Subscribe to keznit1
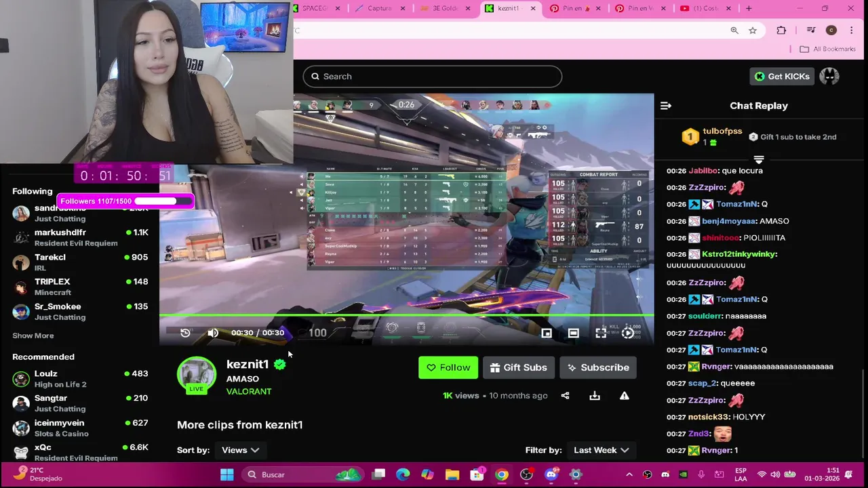 598,367
